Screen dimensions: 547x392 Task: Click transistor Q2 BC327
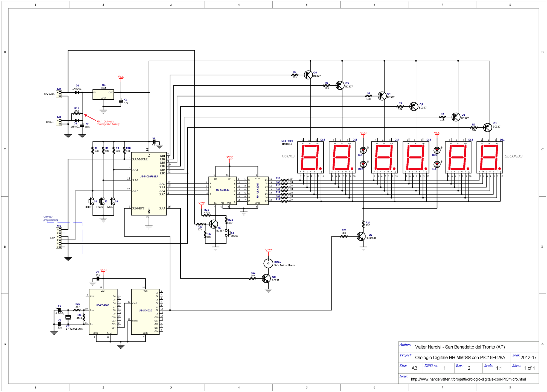tap(456, 117)
